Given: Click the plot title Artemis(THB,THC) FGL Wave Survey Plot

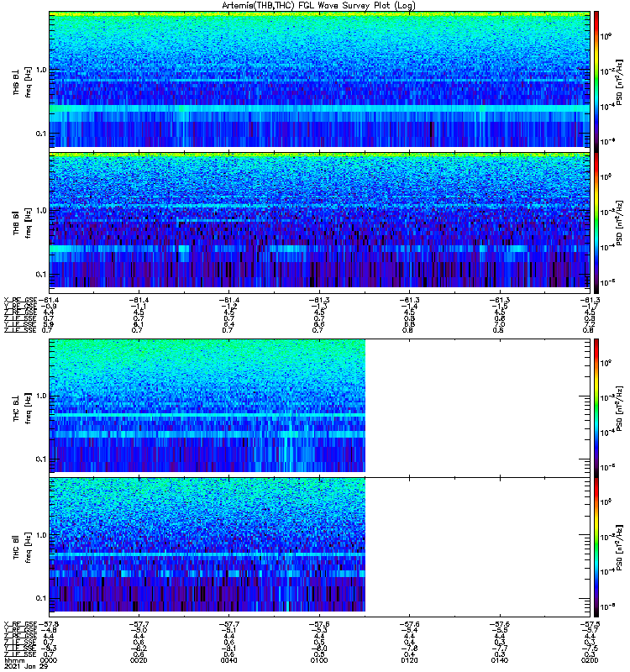Looking at the screenshot, I should pyautogui.click(x=319, y=6).
